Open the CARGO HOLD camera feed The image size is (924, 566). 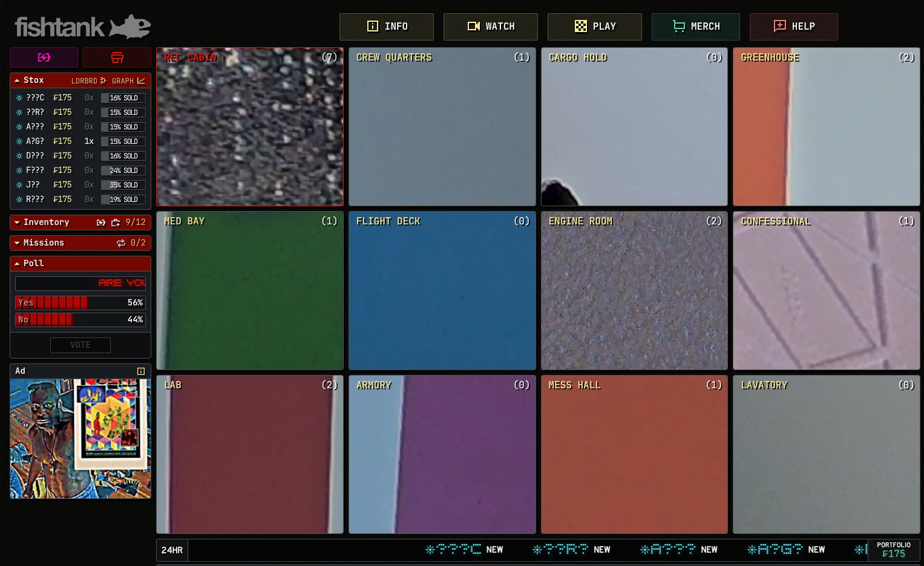(x=634, y=127)
